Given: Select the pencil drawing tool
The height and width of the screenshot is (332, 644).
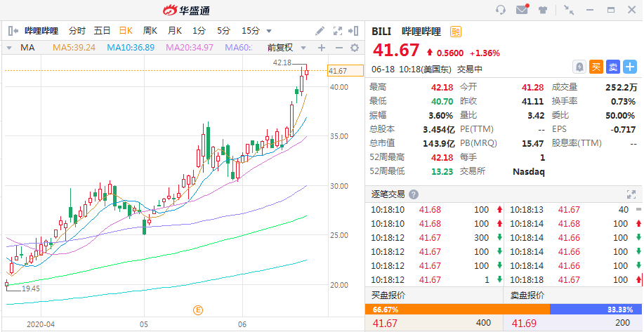Looking at the screenshot, I should 320,30.
